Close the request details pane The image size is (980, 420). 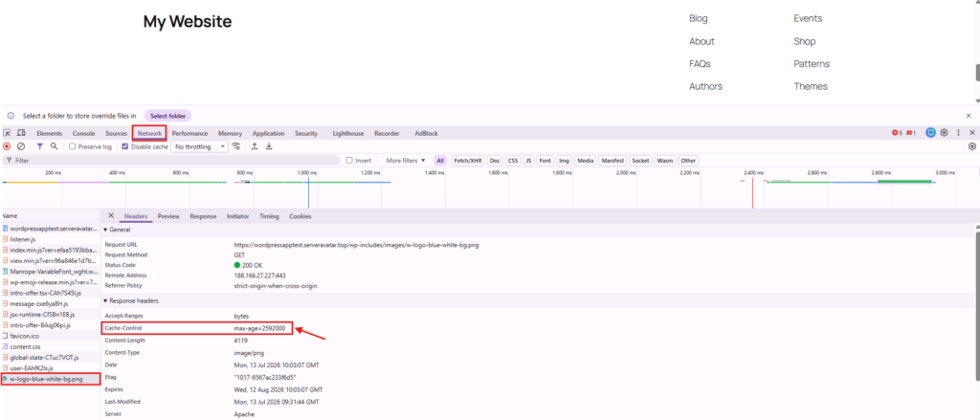111,215
